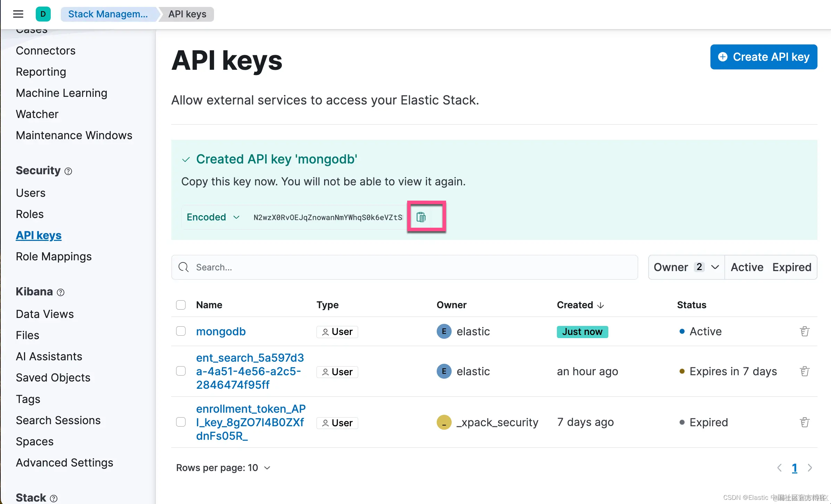Sort the table by Name column
Screen dimensions: 831x504
(209, 305)
